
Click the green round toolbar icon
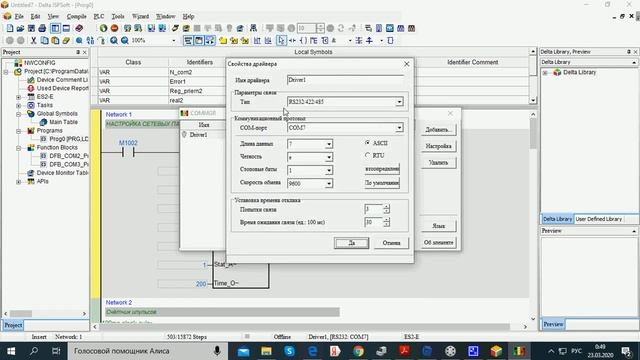click(104, 28)
